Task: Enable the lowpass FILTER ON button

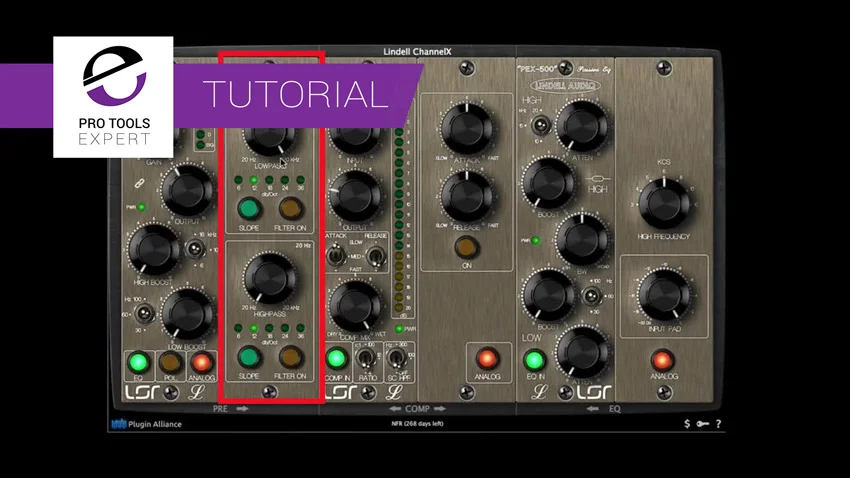Action: click(290, 208)
